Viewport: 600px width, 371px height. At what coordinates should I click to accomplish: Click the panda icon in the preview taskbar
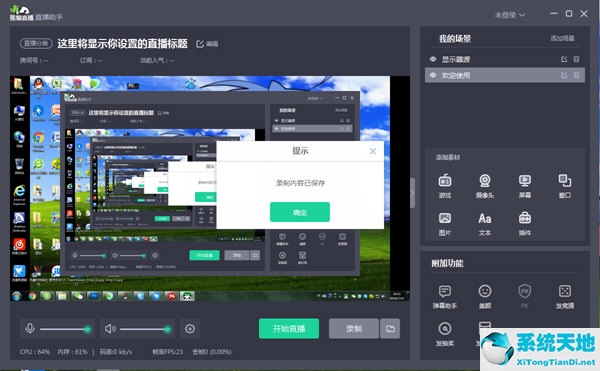click(187, 296)
